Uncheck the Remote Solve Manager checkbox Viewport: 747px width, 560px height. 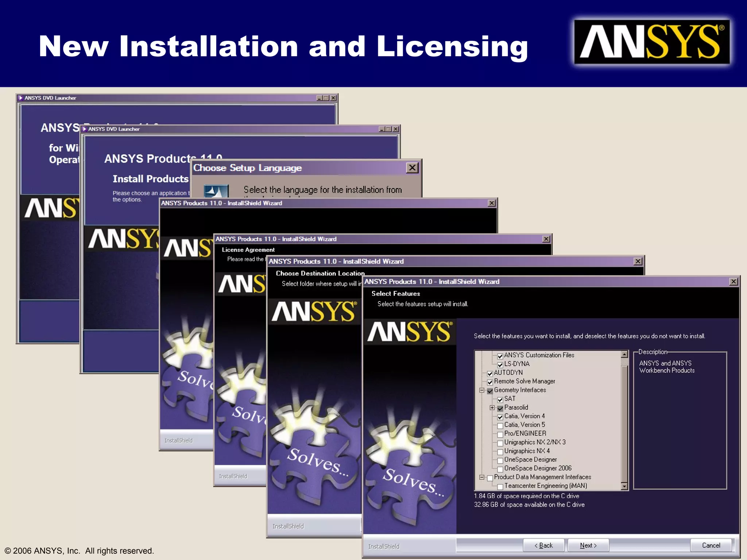pyautogui.click(x=490, y=382)
